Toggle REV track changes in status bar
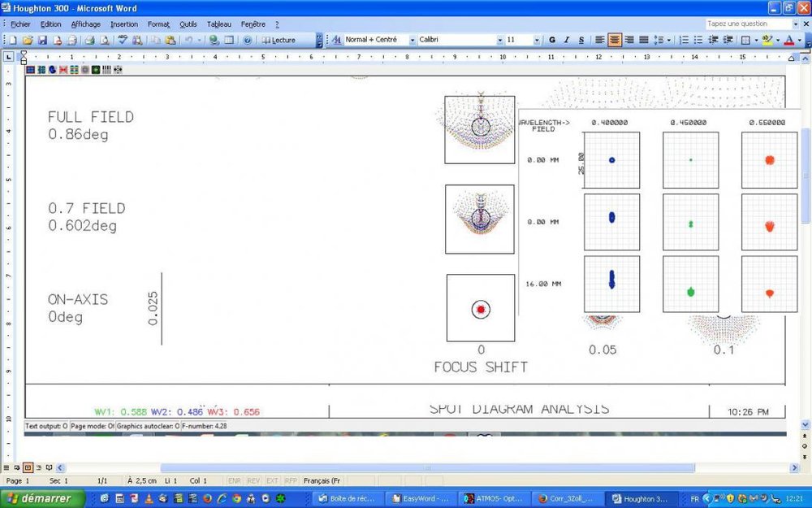 (253, 481)
